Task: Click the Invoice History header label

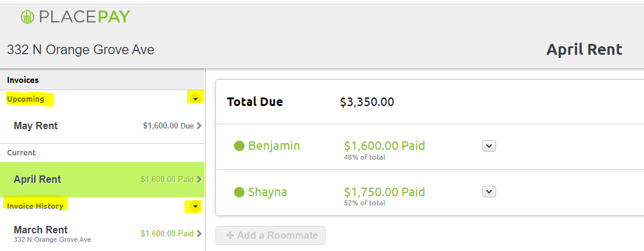Action: tap(35, 207)
